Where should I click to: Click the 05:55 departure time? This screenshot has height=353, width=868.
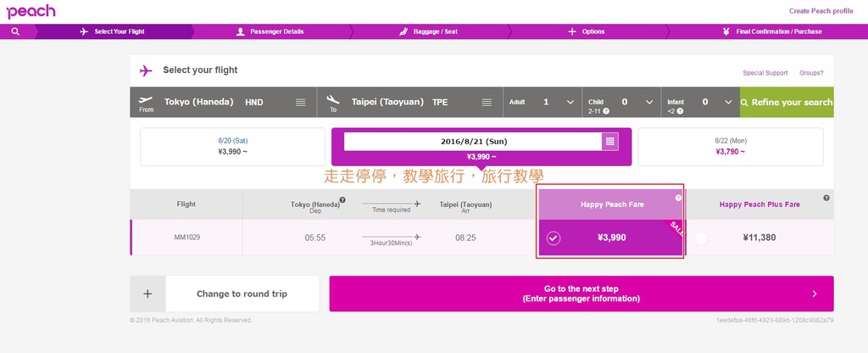click(315, 238)
